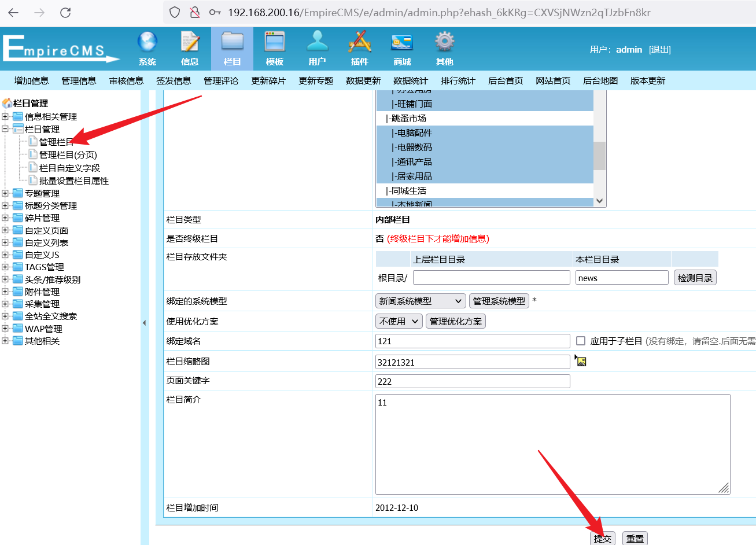
Task: Select |-同城生活 in category list
Action: (485, 190)
